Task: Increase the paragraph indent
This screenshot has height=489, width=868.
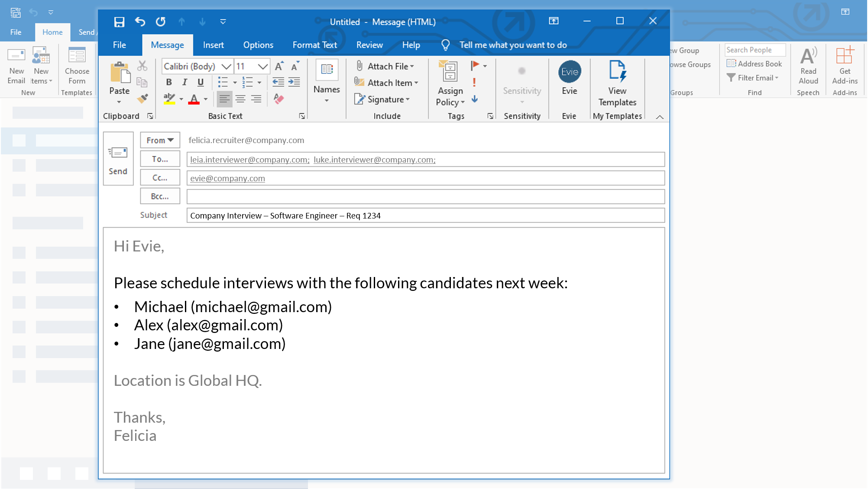Action: [294, 82]
